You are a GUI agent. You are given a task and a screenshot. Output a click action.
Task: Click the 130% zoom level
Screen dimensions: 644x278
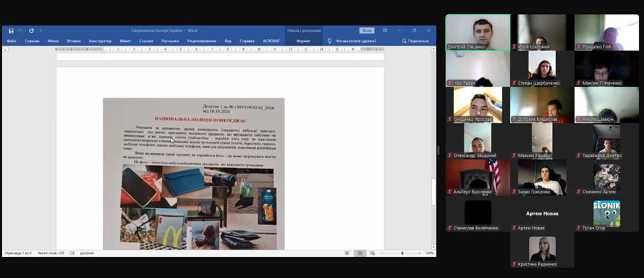pos(429,253)
